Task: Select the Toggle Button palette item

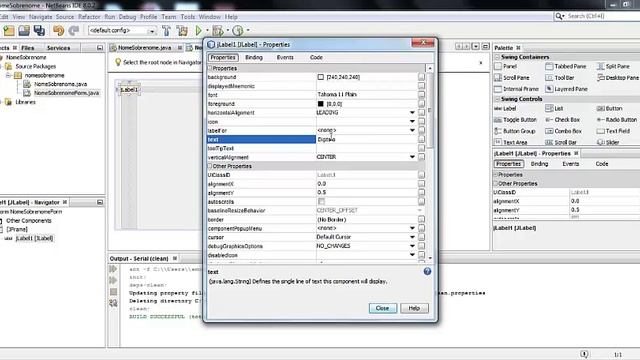Action: point(515,120)
